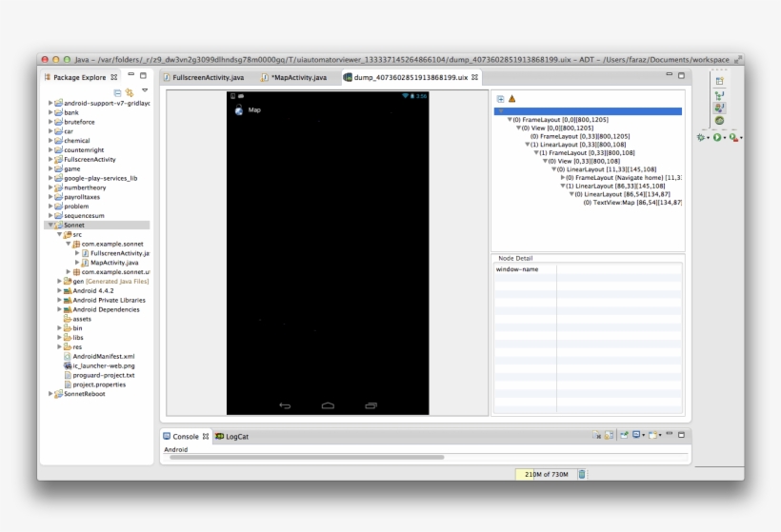
Task: Switch to the MapActivity.java editor tab
Action: [293, 77]
